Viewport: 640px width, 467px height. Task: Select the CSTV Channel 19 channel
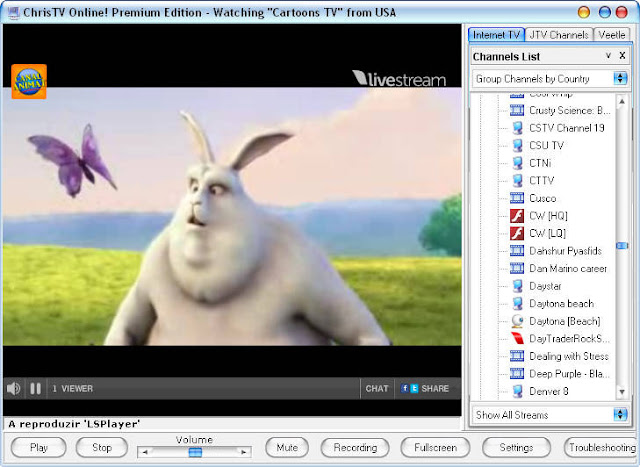(567, 128)
